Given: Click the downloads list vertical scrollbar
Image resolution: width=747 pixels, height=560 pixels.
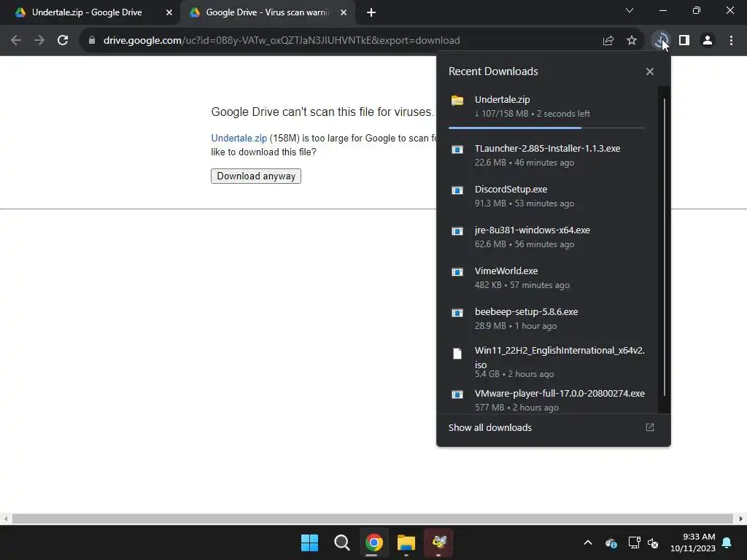Looking at the screenshot, I should (x=664, y=248).
